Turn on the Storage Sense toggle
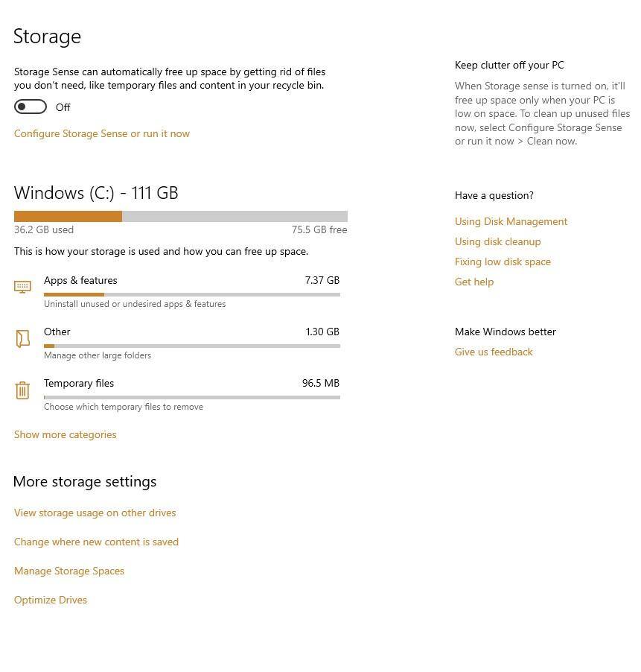The image size is (641, 672). tap(31, 107)
